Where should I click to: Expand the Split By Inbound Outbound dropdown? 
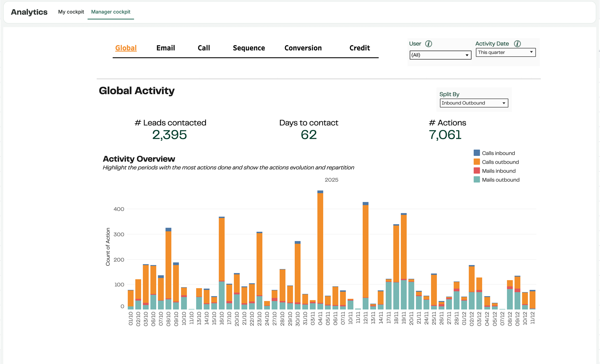click(x=474, y=103)
